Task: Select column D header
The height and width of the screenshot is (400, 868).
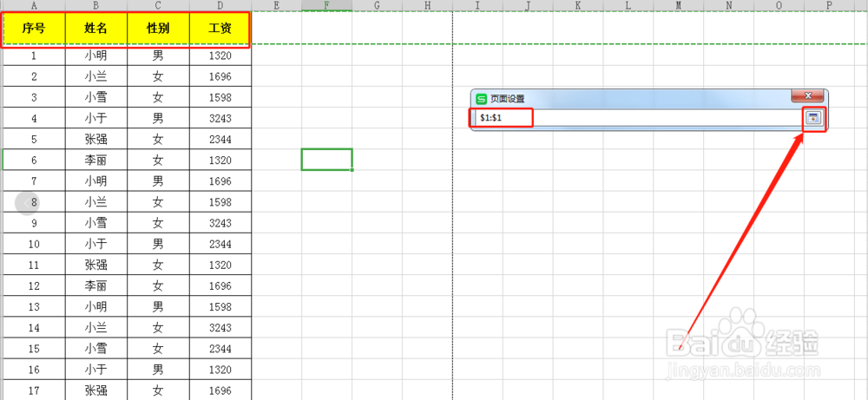Action: [x=220, y=5]
